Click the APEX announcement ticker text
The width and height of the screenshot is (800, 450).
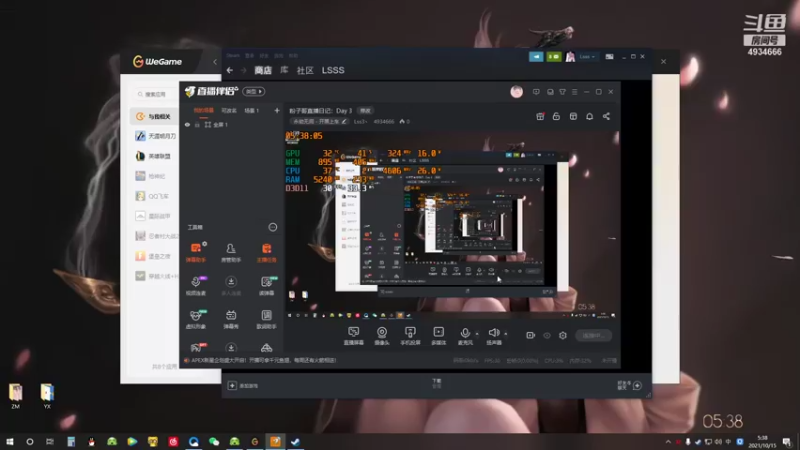[x=264, y=360]
